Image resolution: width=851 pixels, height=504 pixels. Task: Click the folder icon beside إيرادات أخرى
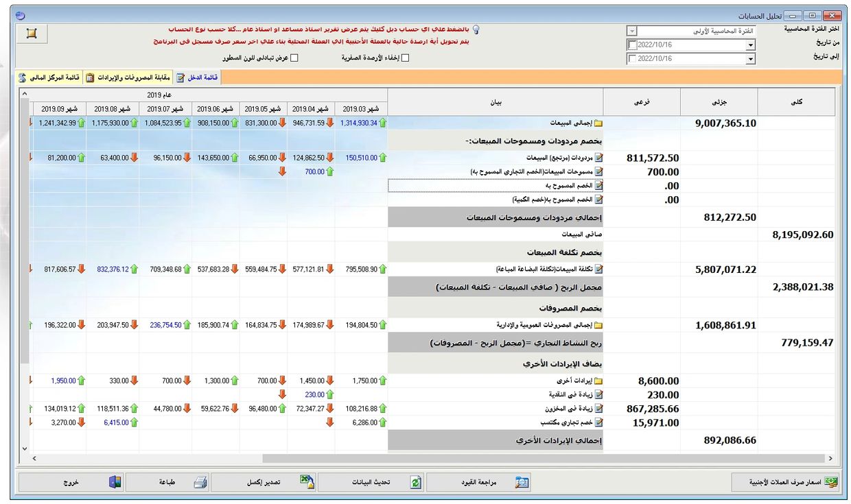coord(598,381)
